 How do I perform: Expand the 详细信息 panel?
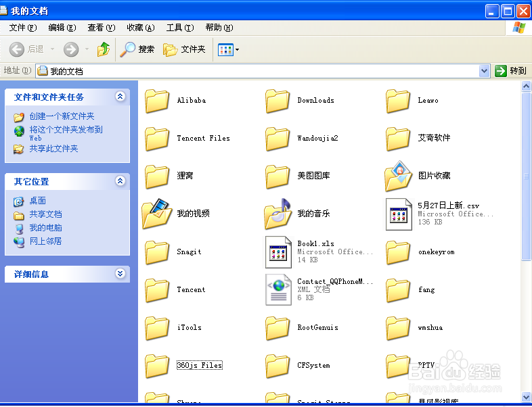(120, 274)
